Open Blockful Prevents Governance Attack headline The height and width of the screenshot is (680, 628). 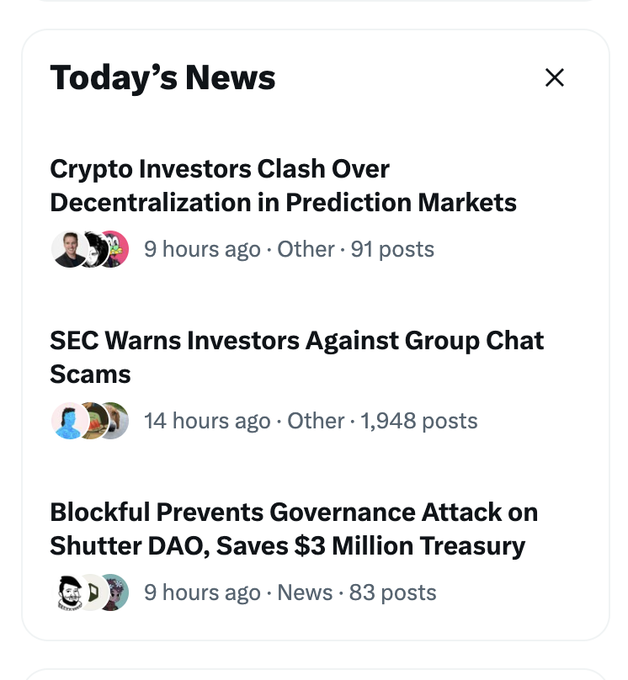[293, 529]
